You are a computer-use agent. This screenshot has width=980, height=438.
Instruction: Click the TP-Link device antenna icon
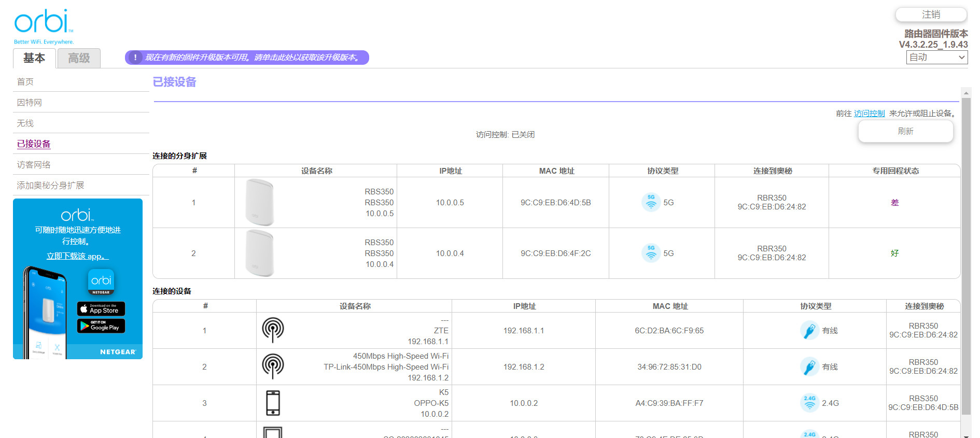pos(273,366)
